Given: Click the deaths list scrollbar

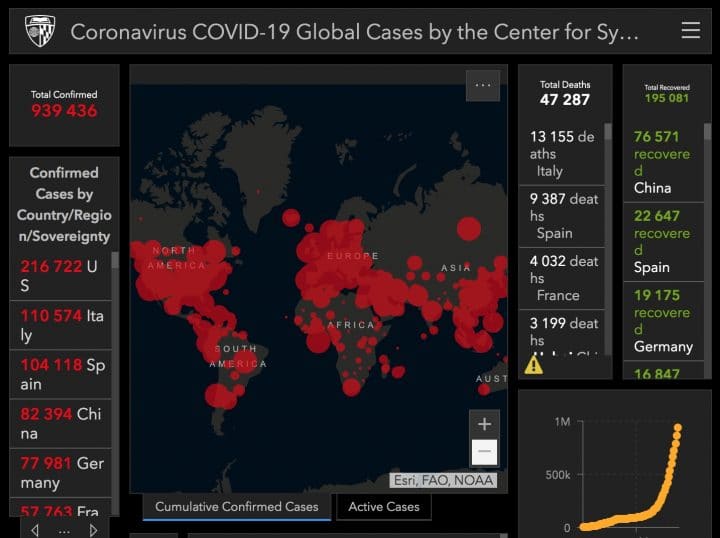Looking at the screenshot, I should click(x=608, y=200).
